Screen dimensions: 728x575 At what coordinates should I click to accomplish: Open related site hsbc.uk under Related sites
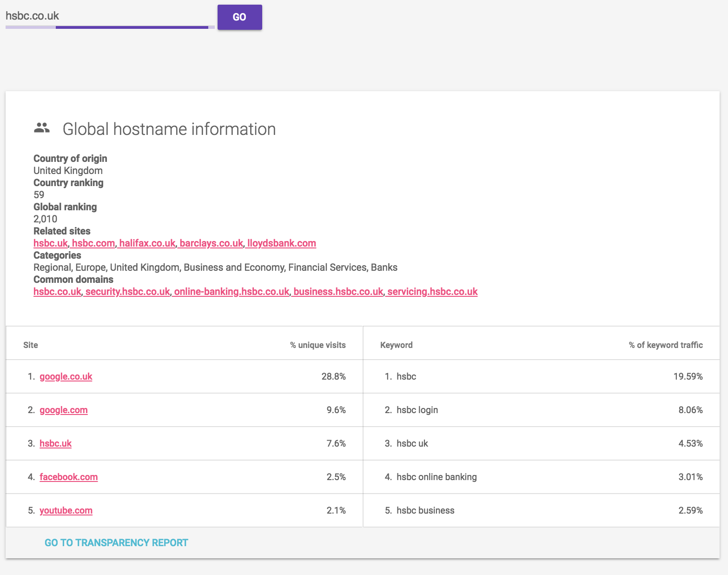(51, 243)
